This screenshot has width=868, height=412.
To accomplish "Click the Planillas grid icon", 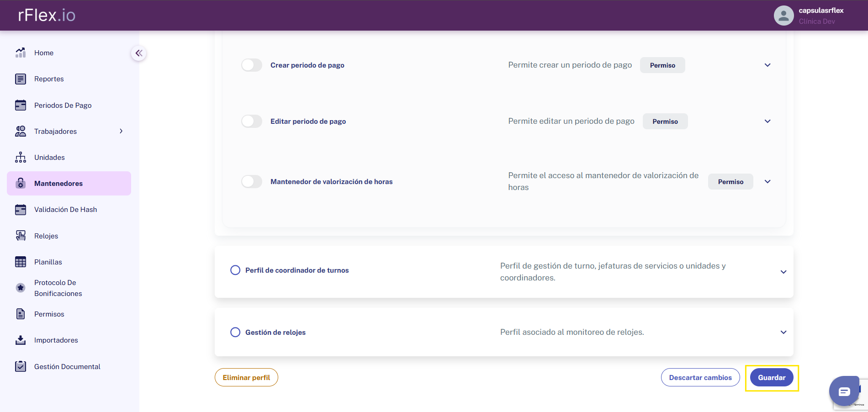I will coord(21,262).
